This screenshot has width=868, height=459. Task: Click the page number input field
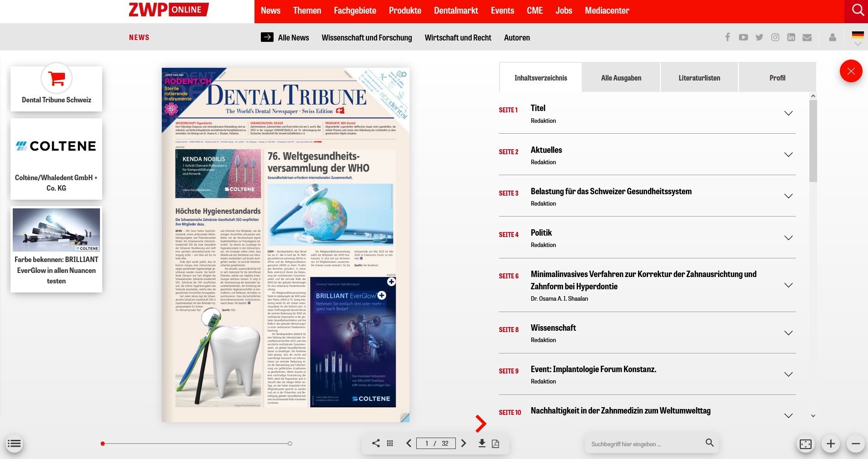point(436,443)
